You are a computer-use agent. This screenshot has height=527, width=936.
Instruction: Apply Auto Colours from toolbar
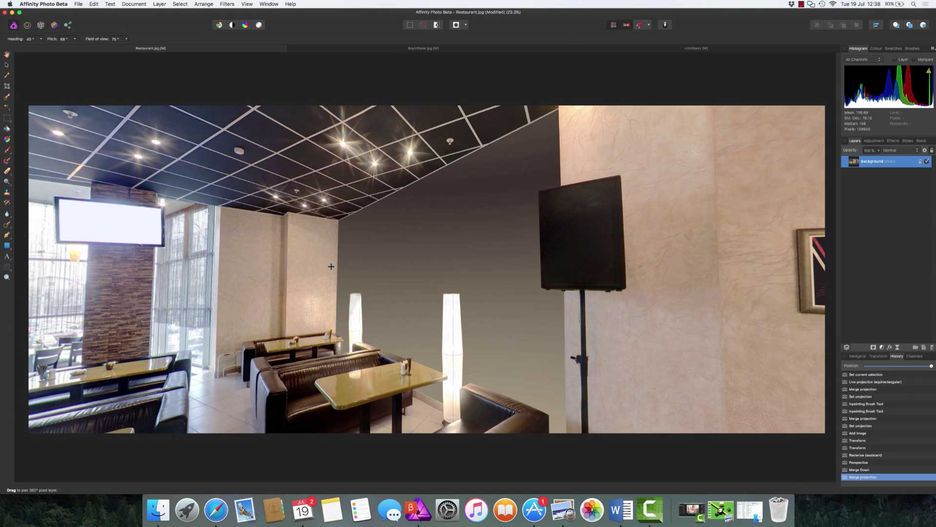point(245,25)
